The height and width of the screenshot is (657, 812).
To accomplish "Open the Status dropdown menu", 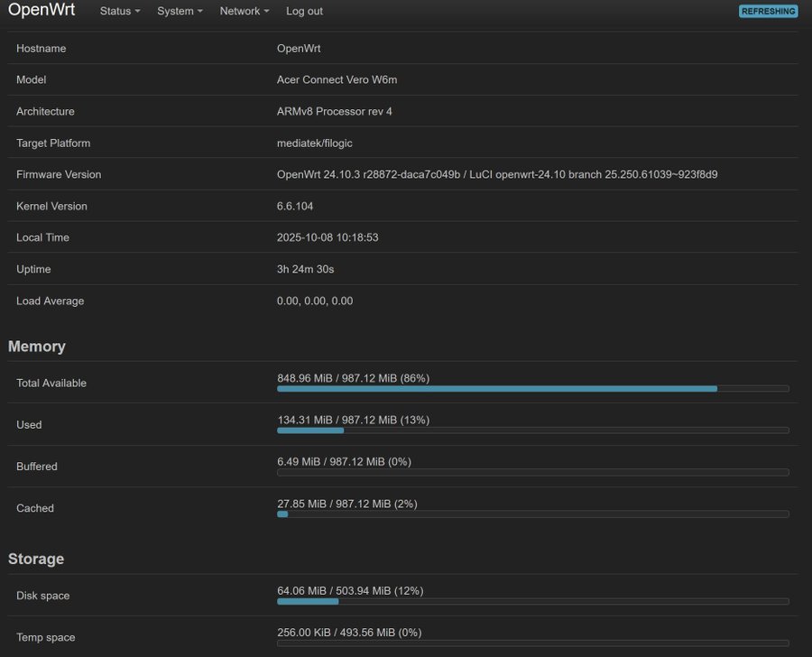I will pyautogui.click(x=120, y=12).
